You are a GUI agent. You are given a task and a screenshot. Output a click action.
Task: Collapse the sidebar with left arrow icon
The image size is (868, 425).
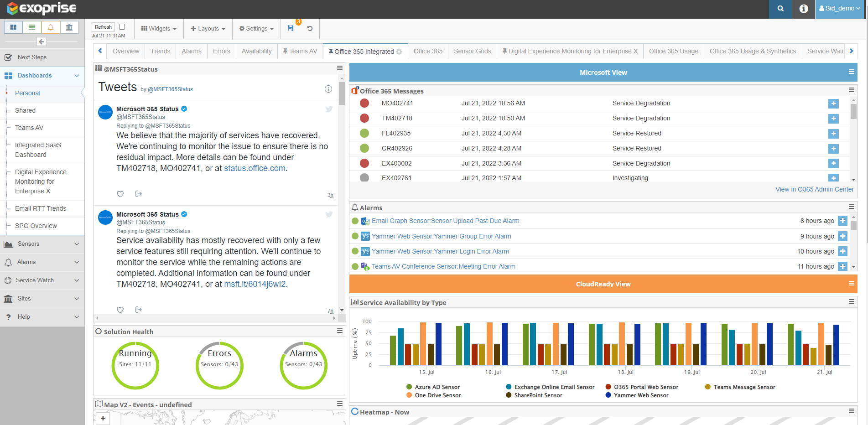click(x=42, y=41)
